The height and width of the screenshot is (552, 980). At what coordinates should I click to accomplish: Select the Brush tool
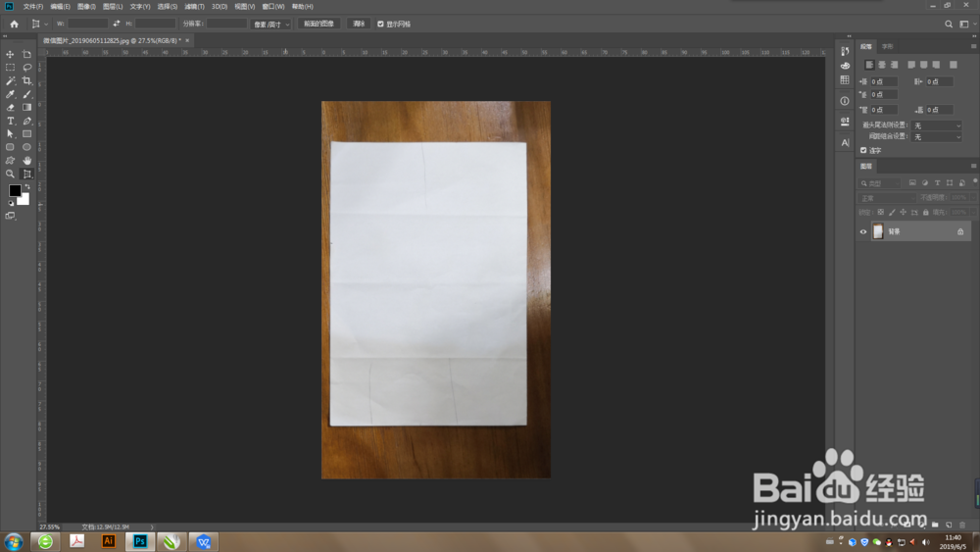click(26, 94)
